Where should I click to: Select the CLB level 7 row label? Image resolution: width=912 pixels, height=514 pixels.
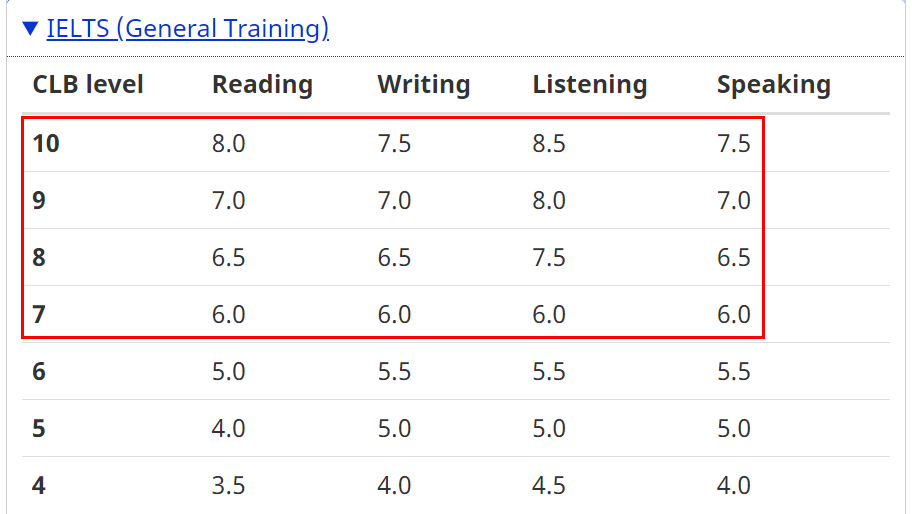pyautogui.click(x=39, y=315)
